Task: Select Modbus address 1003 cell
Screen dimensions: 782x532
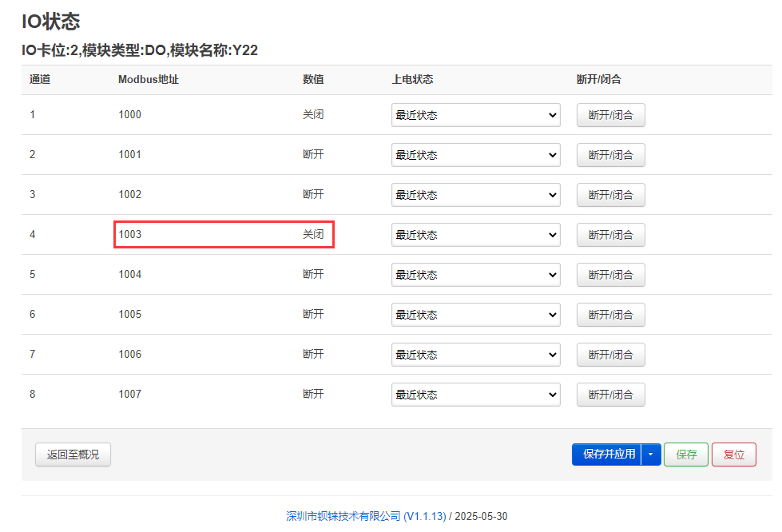Action: point(129,234)
